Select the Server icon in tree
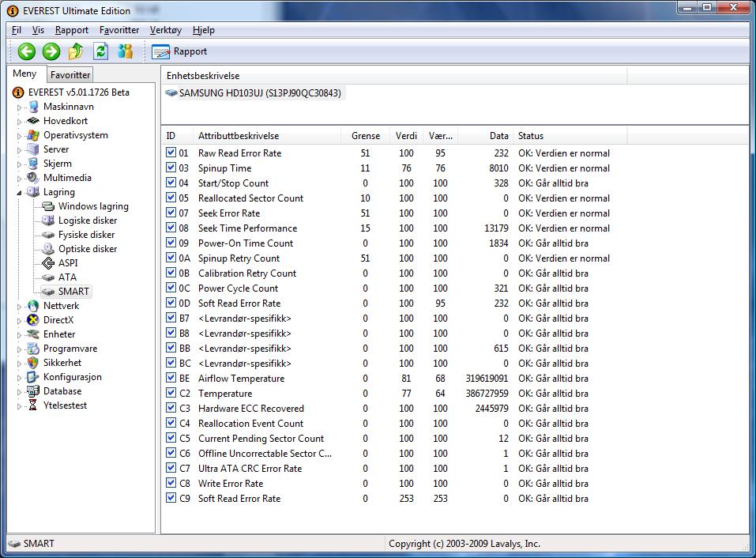 tap(33, 149)
